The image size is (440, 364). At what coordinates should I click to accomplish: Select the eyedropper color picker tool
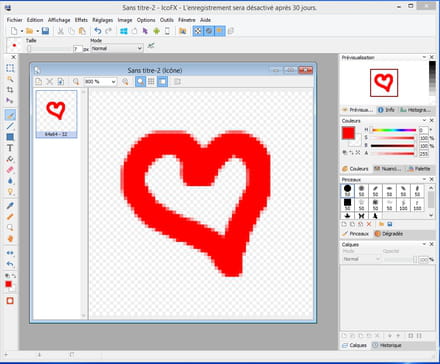coord(10,206)
